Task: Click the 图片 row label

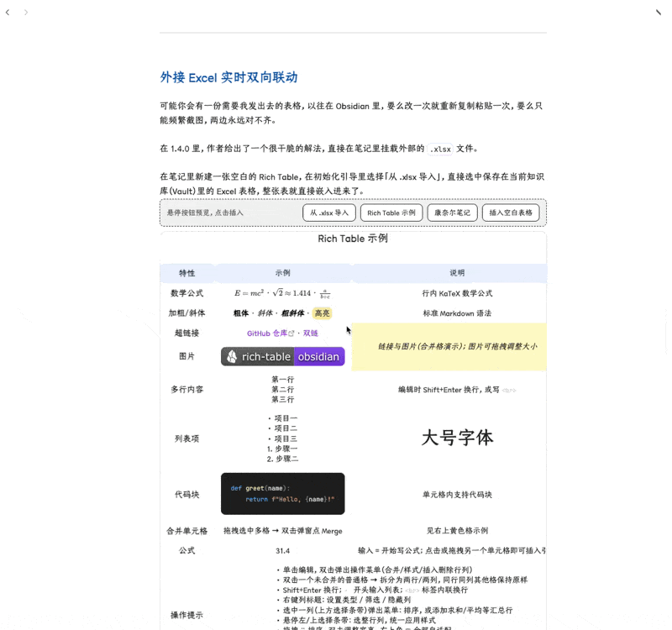Action: 186,356
